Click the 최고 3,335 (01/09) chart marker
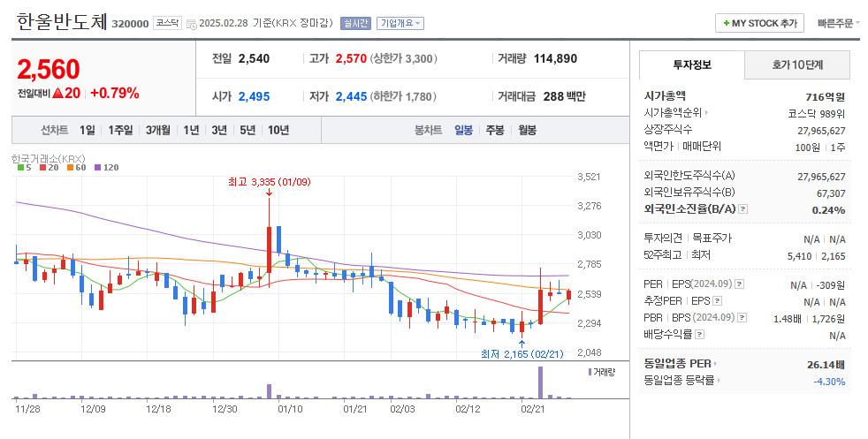The image size is (868, 439). click(269, 182)
